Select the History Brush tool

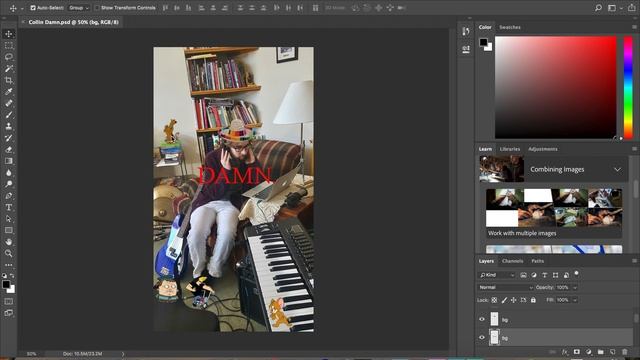click(9, 138)
